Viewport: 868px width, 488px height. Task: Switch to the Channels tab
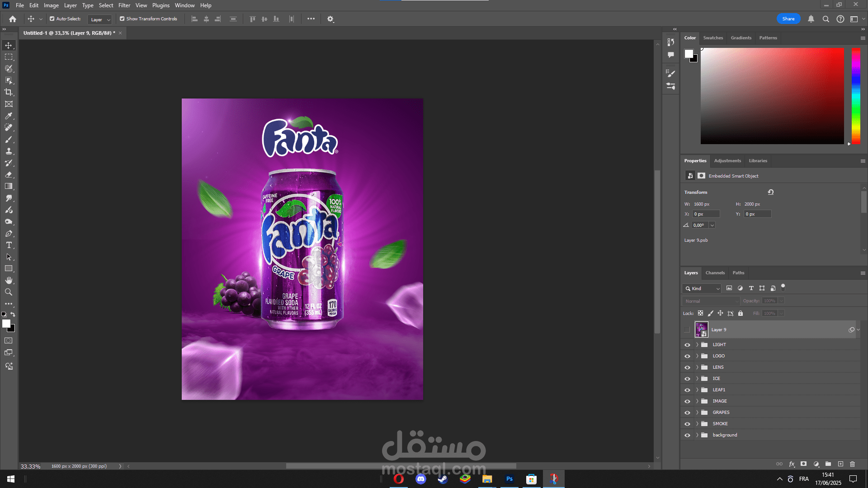pos(715,273)
